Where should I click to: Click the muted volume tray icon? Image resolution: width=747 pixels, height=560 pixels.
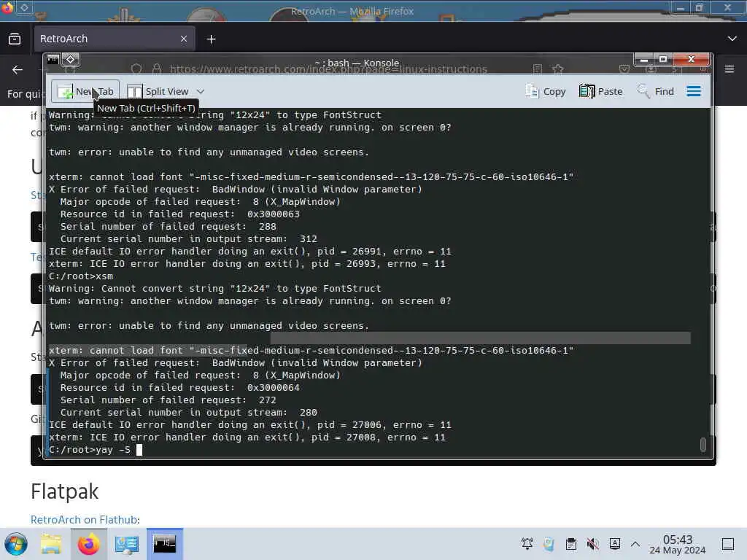click(592, 543)
